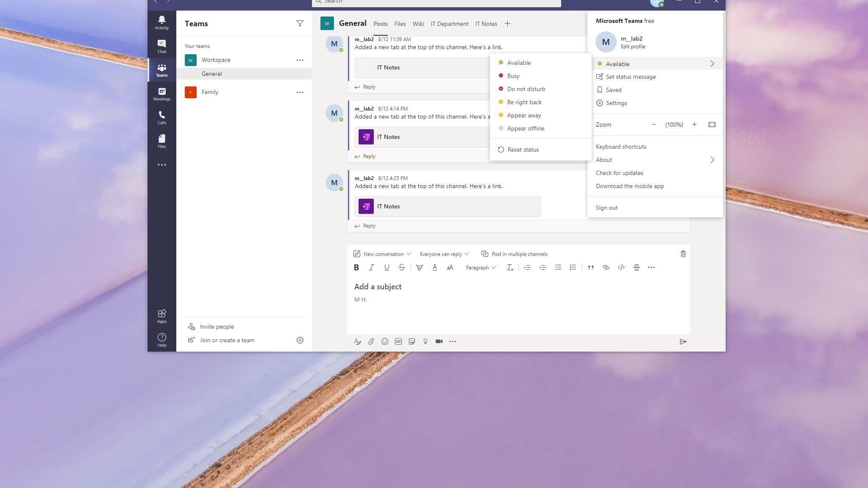Open Calls in the sidebar

point(161,117)
